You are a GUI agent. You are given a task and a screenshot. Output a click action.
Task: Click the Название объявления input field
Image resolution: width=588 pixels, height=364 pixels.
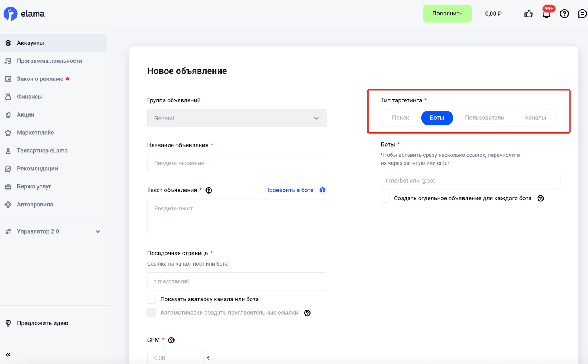(237, 163)
